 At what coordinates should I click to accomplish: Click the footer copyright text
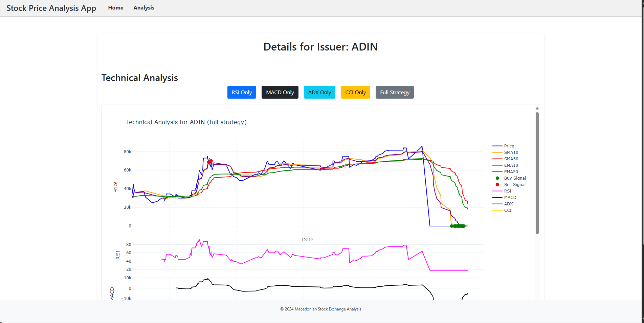point(320,309)
